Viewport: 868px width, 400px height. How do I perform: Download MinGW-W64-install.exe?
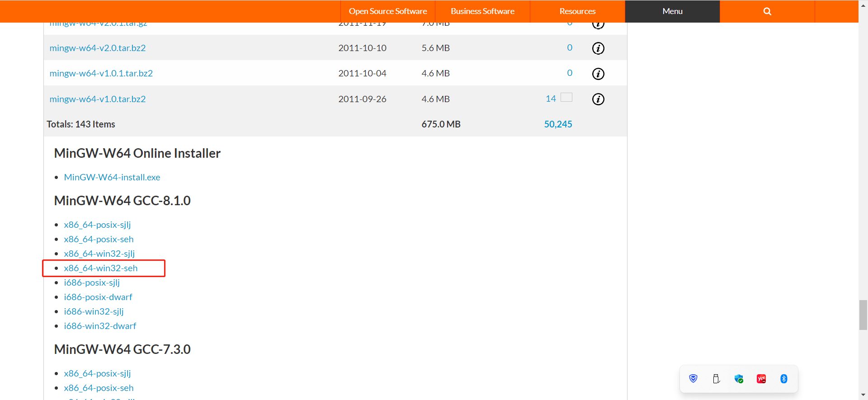pos(112,177)
